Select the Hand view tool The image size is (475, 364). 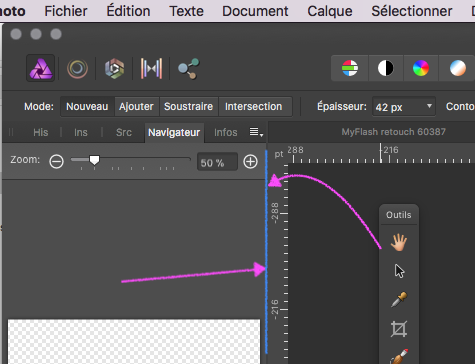399,242
